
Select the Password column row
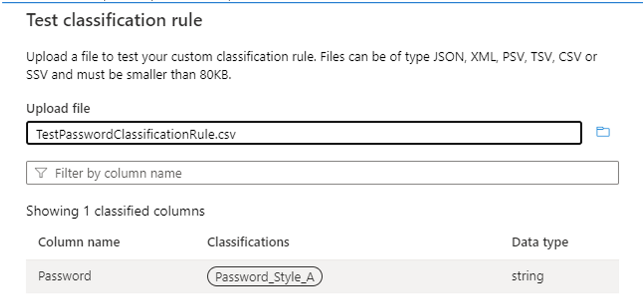[x=322, y=276]
